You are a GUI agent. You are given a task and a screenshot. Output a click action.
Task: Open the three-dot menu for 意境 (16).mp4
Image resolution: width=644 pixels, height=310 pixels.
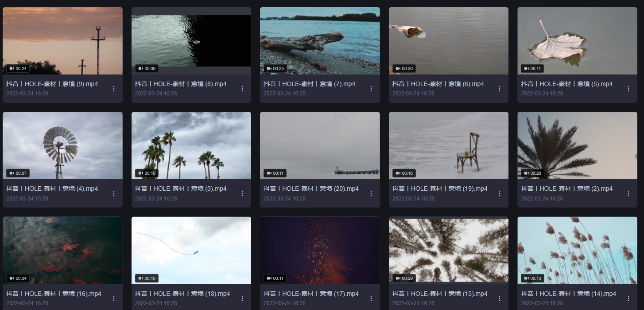[114, 298]
